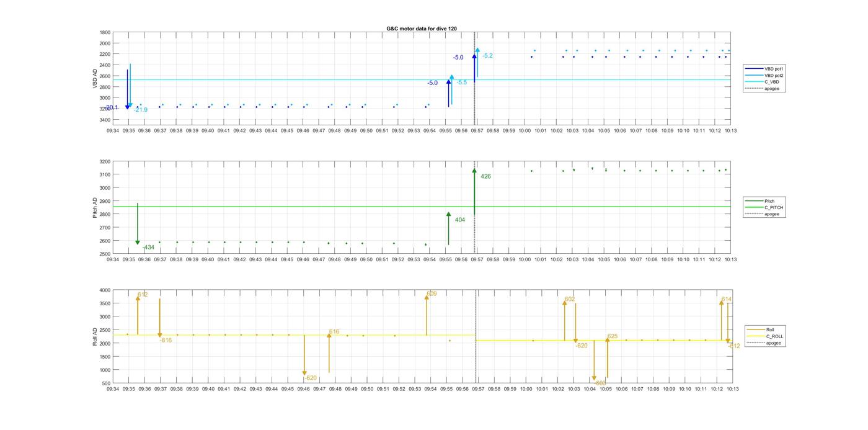Click the '10:13' tick under the Roll plot

[731, 389]
